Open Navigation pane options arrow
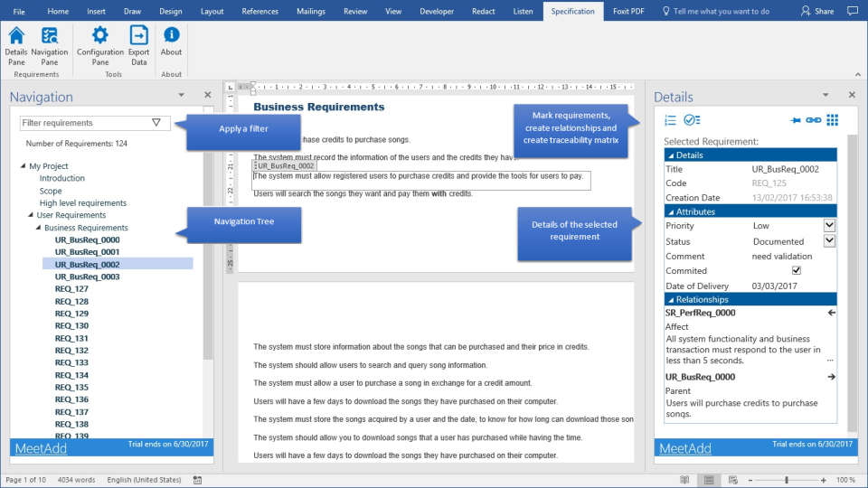 coord(181,95)
